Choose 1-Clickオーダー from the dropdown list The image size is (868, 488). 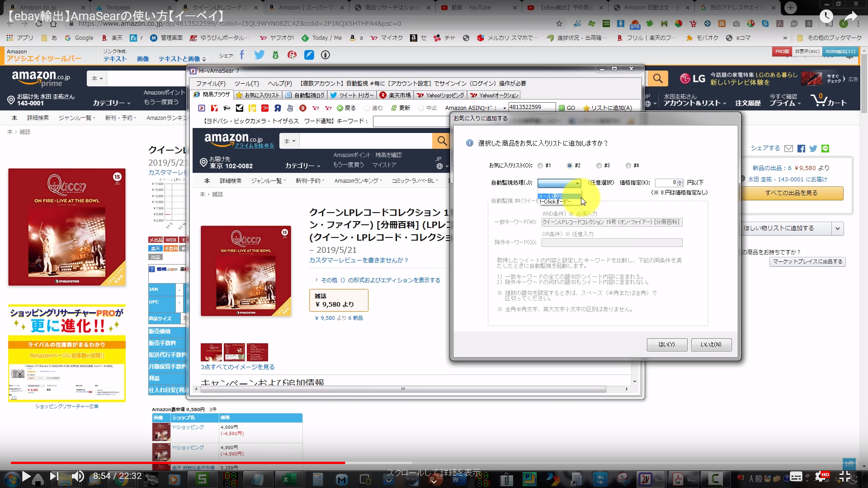pyautogui.click(x=559, y=202)
